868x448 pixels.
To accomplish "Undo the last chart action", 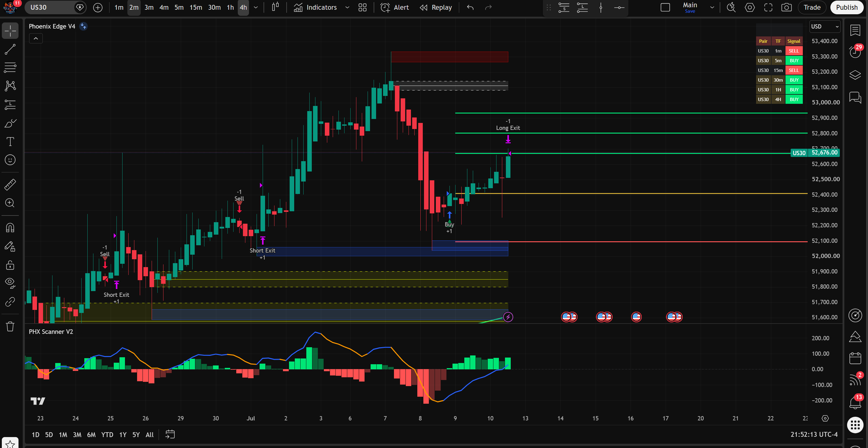I will tap(470, 7).
